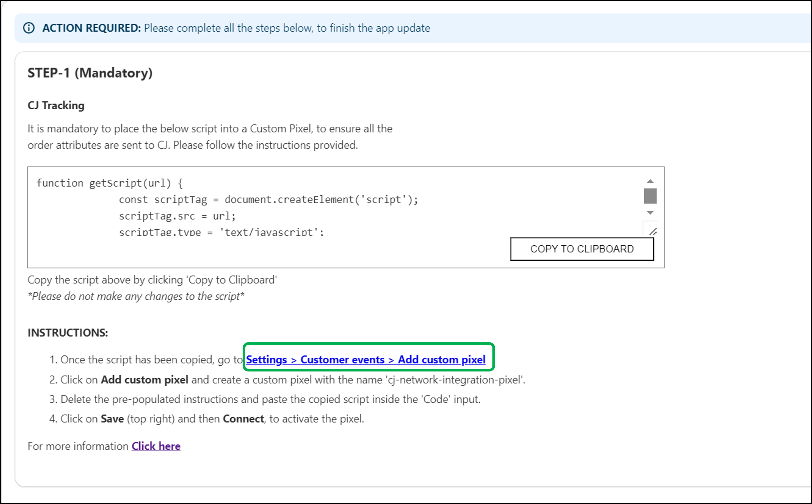Click the INSTRUCTIONS heading
The image size is (812, 504).
(68, 332)
